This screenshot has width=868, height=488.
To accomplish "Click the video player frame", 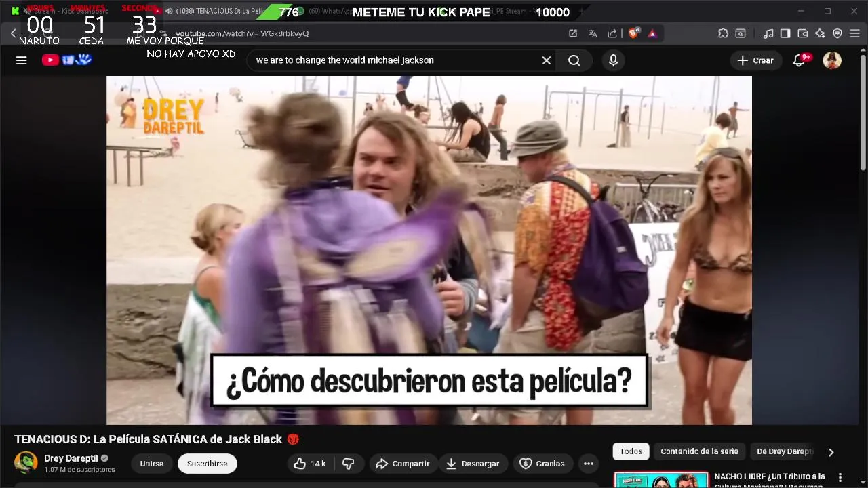I will click(x=429, y=250).
